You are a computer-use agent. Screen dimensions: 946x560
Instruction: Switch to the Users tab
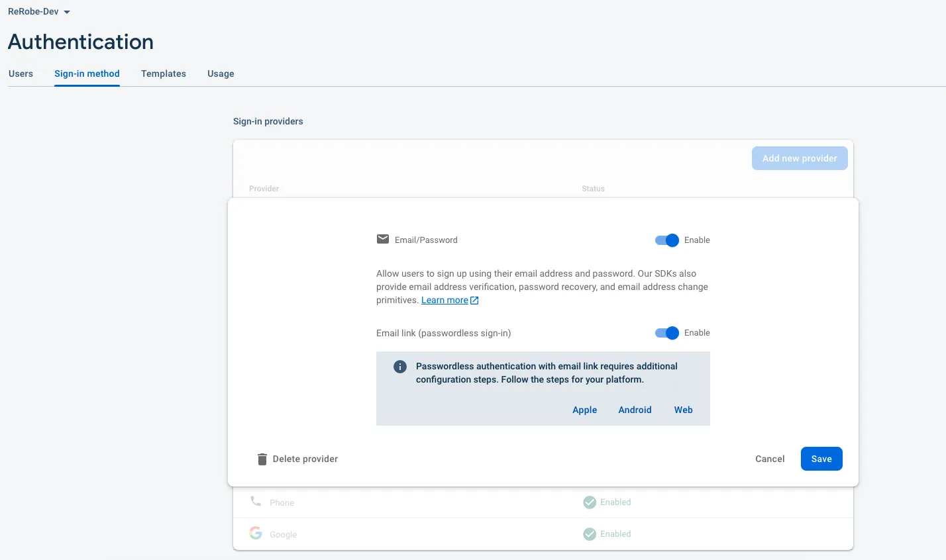(21, 73)
